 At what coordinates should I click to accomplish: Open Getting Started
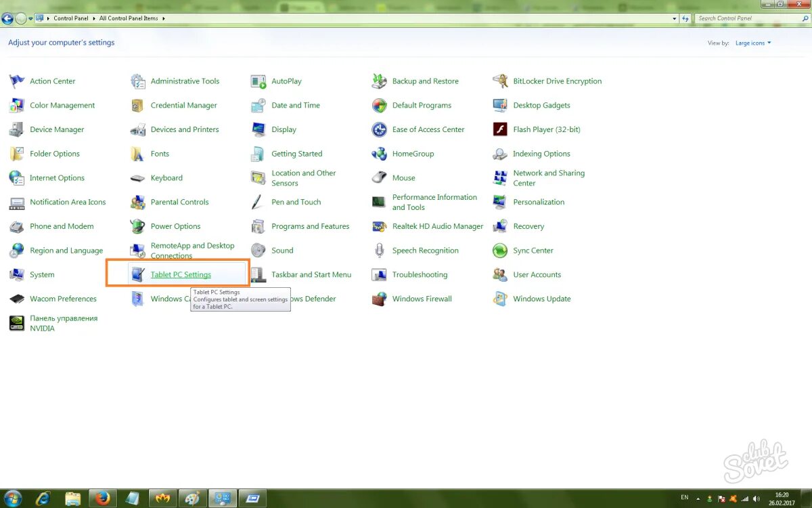coord(297,154)
